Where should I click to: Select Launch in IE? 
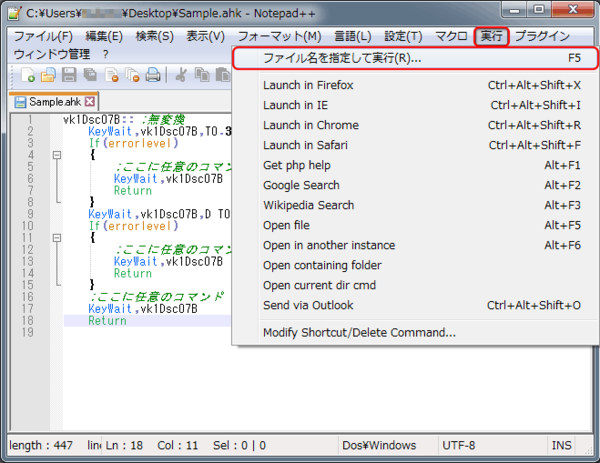pos(416,105)
